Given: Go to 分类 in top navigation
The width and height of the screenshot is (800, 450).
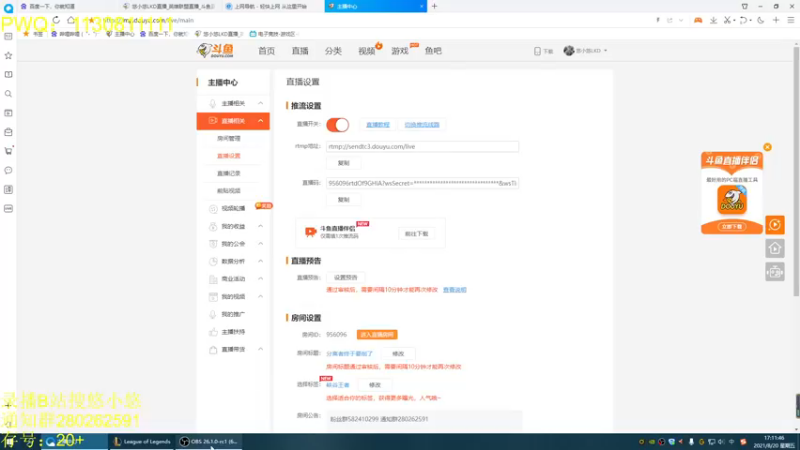Looking at the screenshot, I should coord(333,51).
